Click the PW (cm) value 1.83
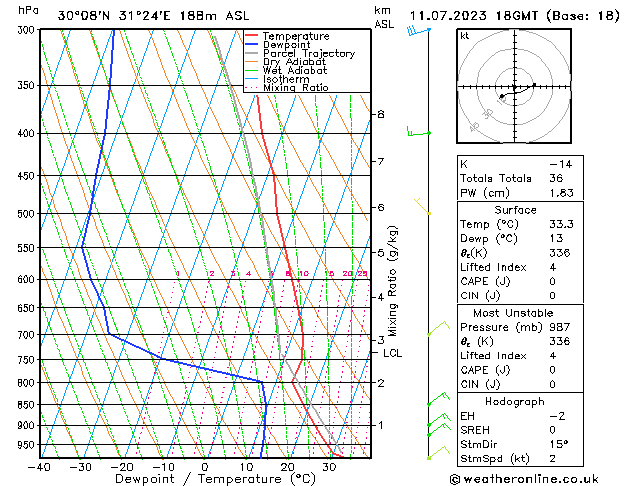 pos(561,193)
